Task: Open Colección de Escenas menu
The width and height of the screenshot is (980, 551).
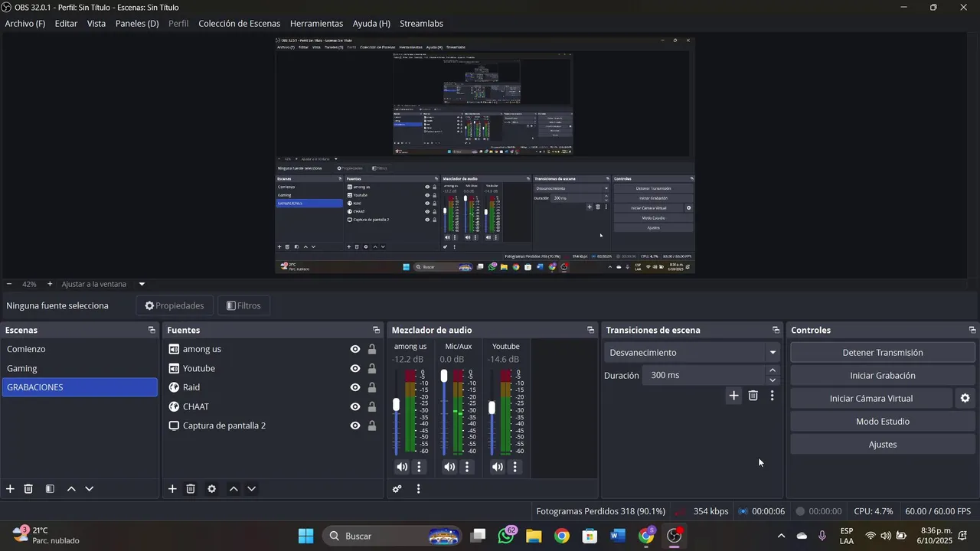Action: [x=240, y=24]
